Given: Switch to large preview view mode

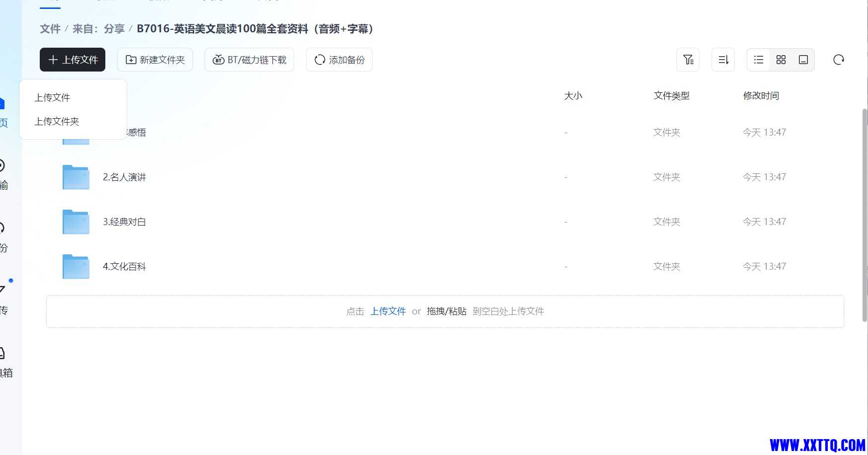Looking at the screenshot, I should tap(803, 60).
